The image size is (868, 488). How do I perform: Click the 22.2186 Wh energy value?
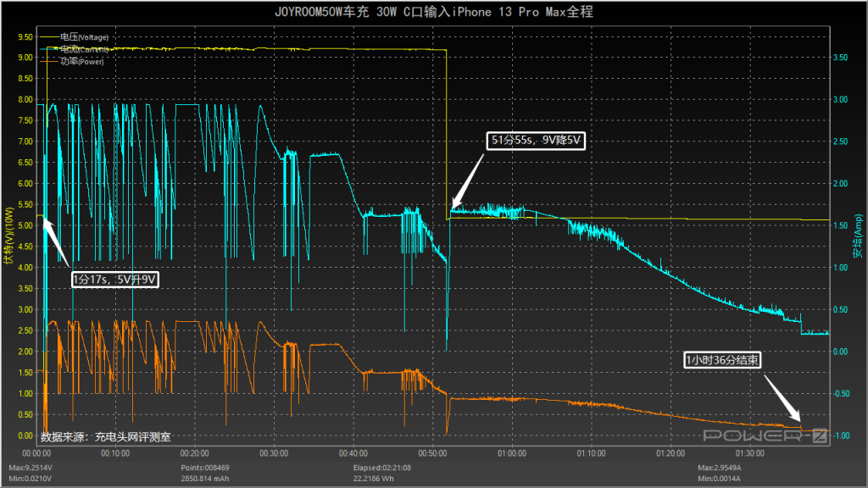click(374, 479)
